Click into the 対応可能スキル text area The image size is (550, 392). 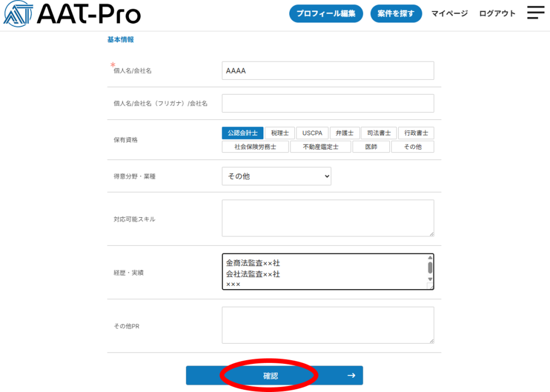[328, 218]
